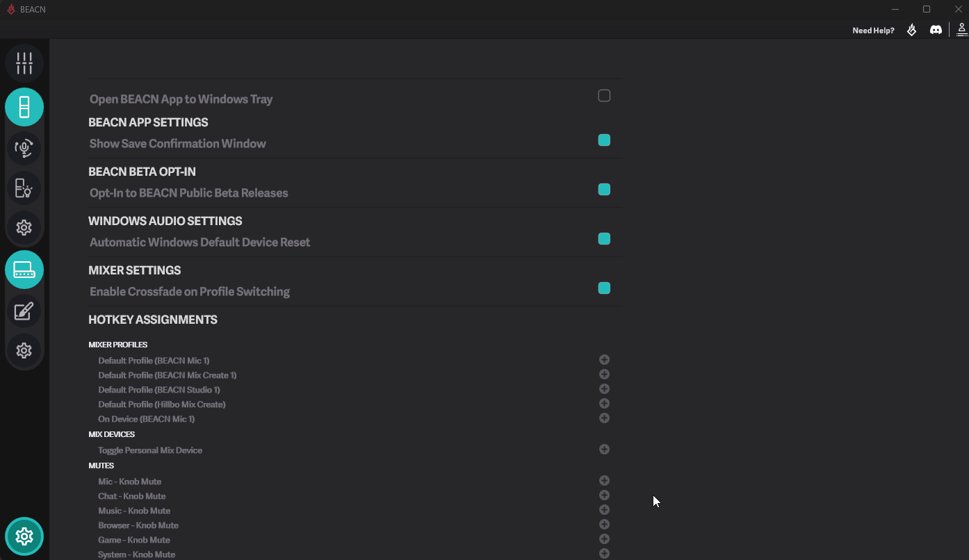Click the 'Toggle Personal Mix Device' label

150,450
